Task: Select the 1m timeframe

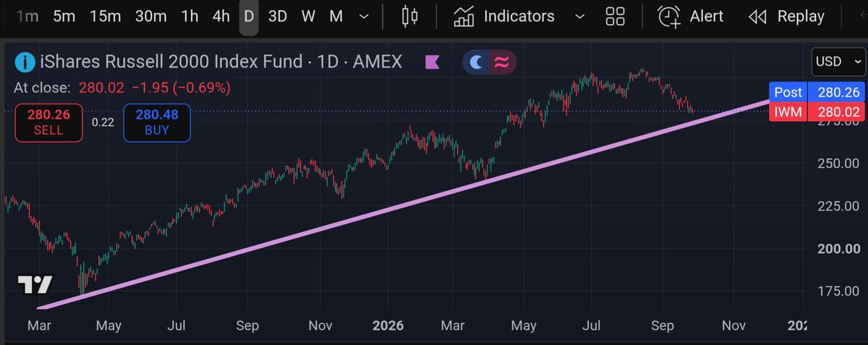Action: coord(27,16)
